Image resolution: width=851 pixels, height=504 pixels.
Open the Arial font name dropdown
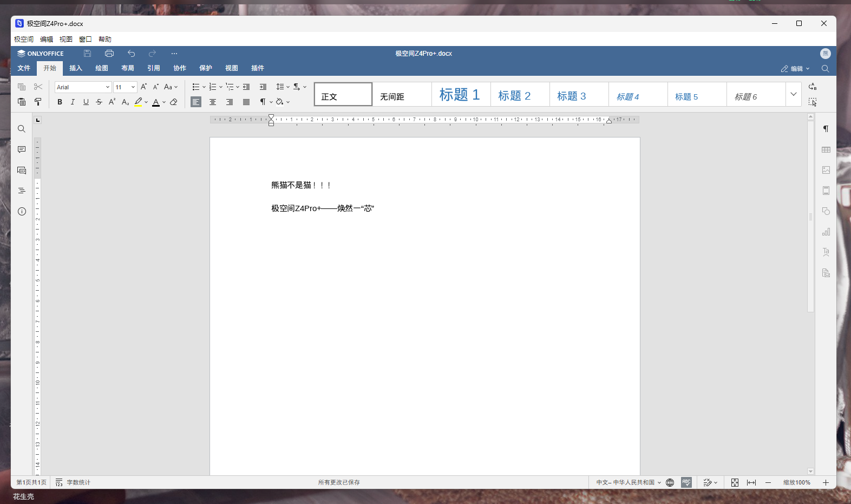[x=107, y=87]
